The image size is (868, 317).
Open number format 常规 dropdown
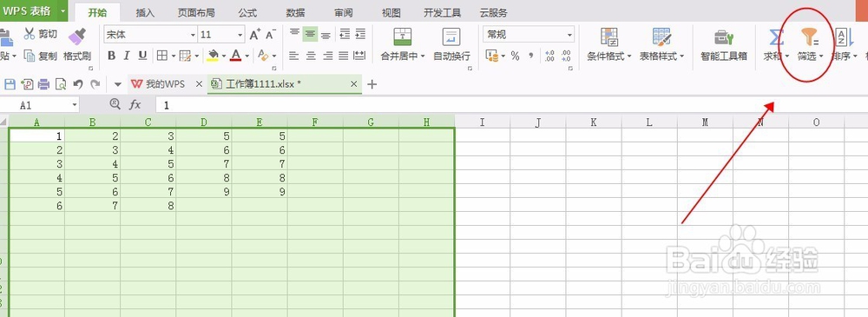click(x=569, y=35)
